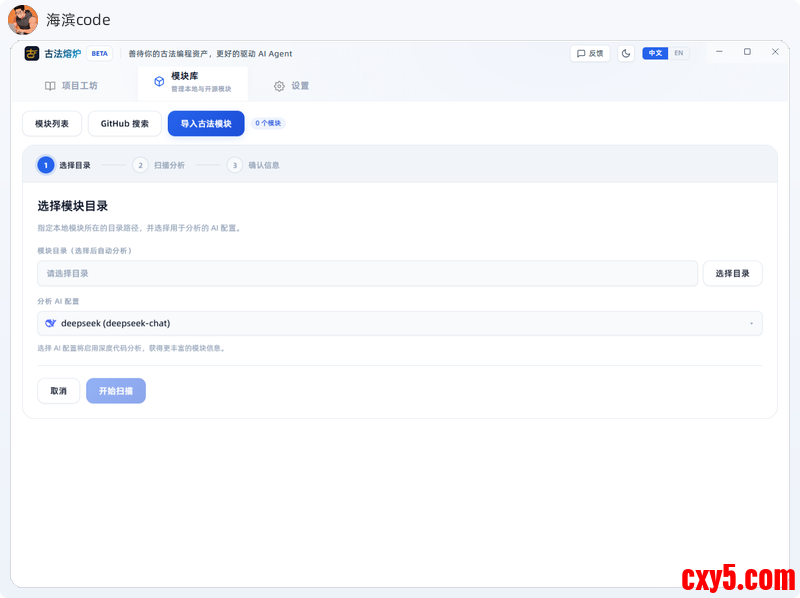This screenshot has width=800, height=598.
Task: Select the 导入古法模块 button
Action: (x=206, y=124)
